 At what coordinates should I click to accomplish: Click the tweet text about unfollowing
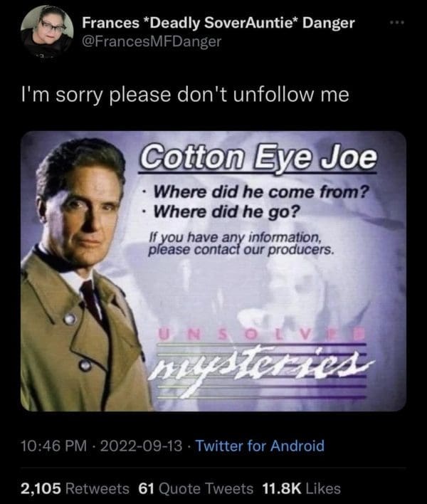(185, 95)
